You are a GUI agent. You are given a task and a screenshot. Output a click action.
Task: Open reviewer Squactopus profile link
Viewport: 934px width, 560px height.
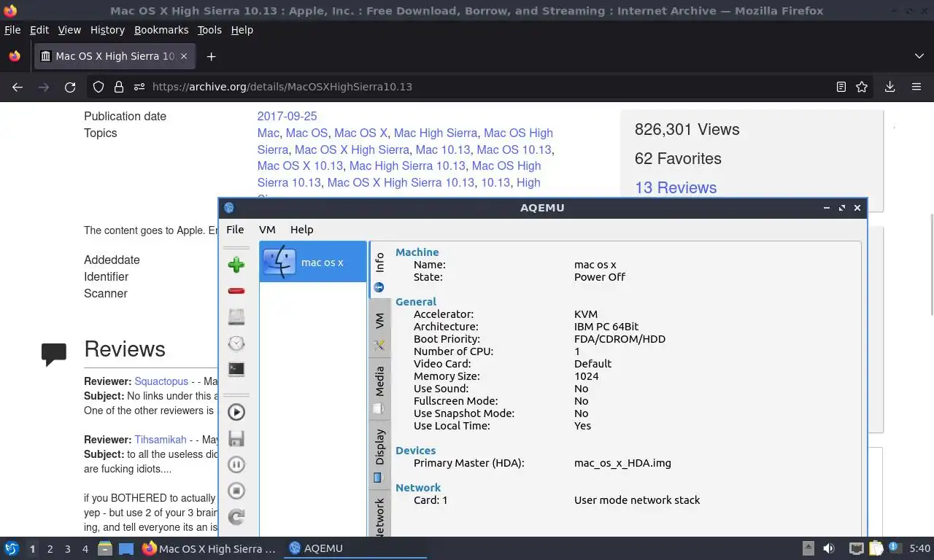point(161,381)
